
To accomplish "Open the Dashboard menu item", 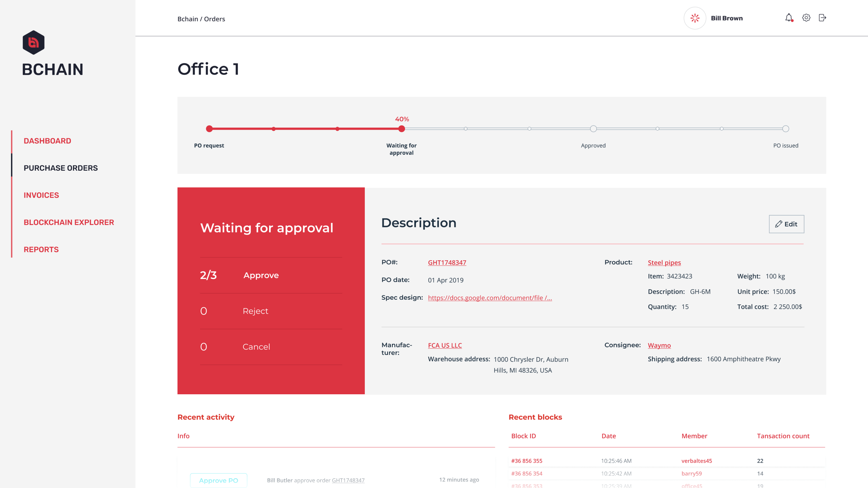I will pos(47,141).
